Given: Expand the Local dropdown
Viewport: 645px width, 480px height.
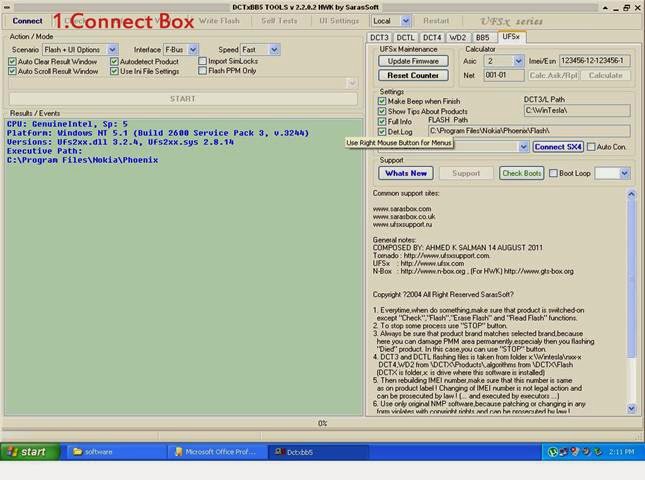Looking at the screenshot, I should point(405,21).
